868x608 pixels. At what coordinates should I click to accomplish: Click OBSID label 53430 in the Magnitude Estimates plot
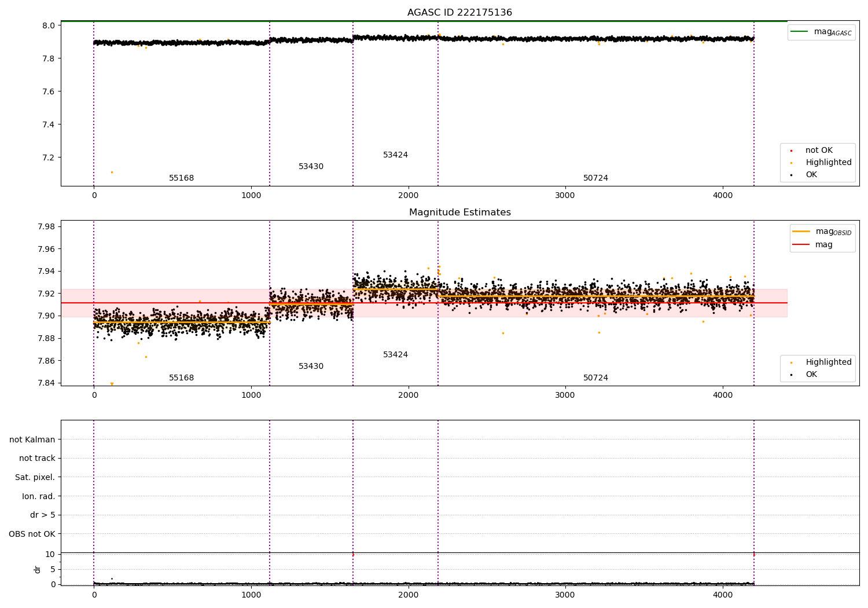click(311, 367)
